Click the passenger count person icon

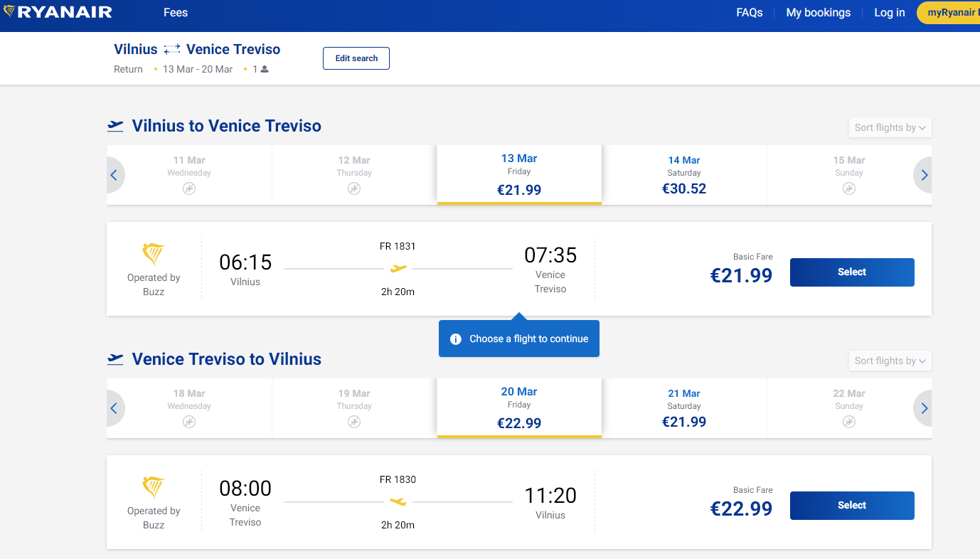tap(265, 70)
